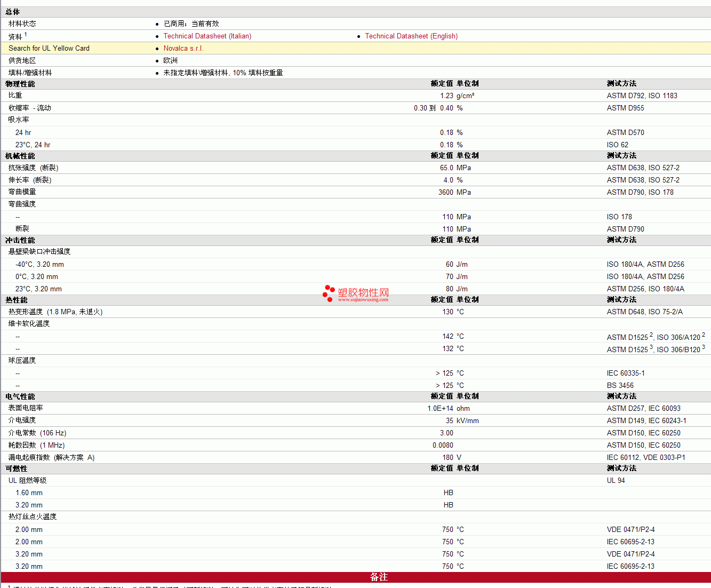Click the '维卡软化温度' row label
The width and height of the screenshot is (711, 588).
29,324
